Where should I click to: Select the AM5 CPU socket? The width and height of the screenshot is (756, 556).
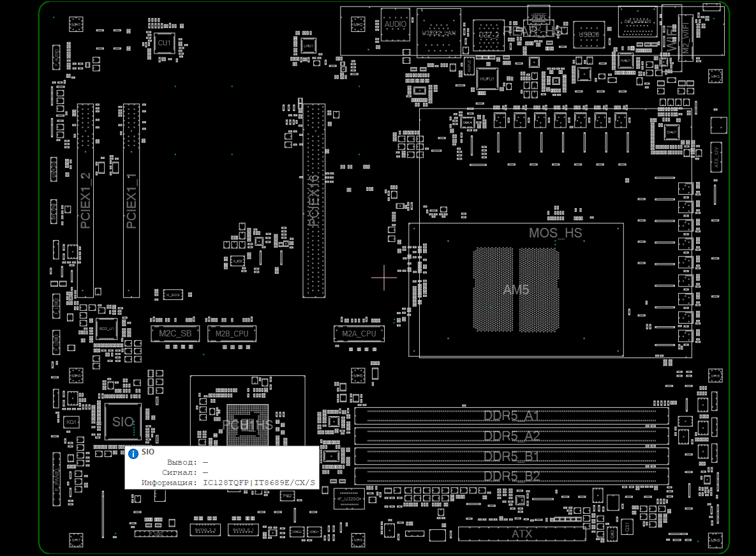click(x=516, y=290)
